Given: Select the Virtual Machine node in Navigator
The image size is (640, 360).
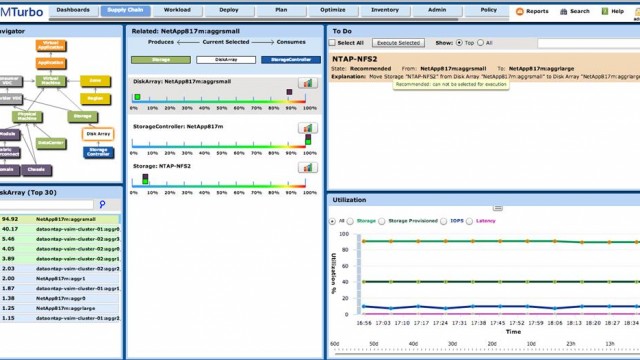Looking at the screenshot, I should [x=51, y=81].
